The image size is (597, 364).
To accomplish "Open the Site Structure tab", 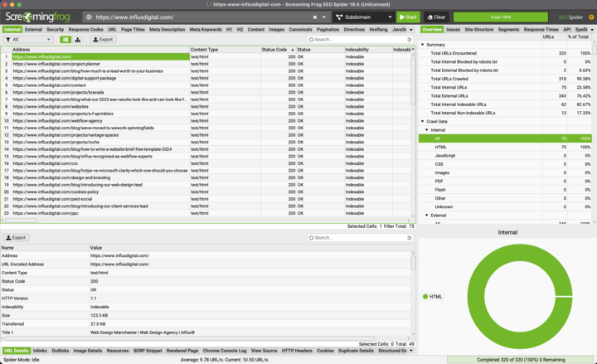I will [x=479, y=29].
